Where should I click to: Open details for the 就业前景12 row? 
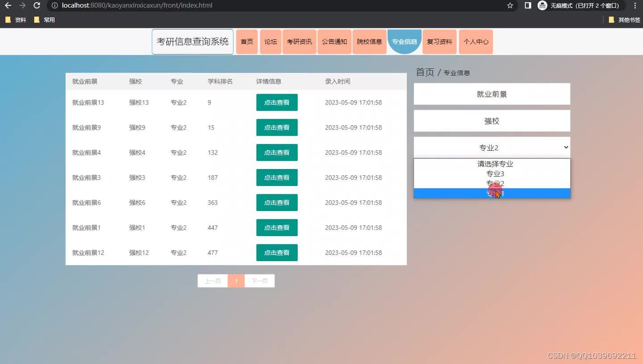(x=277, y=252)
